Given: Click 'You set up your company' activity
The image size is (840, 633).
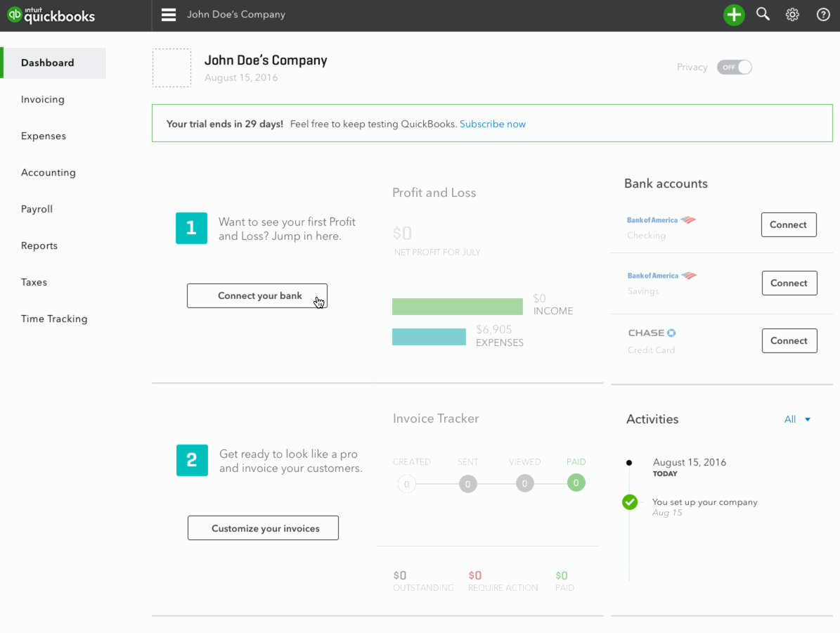Looking at the screenshot, I should pyautogui.click(x=704, y=502).
